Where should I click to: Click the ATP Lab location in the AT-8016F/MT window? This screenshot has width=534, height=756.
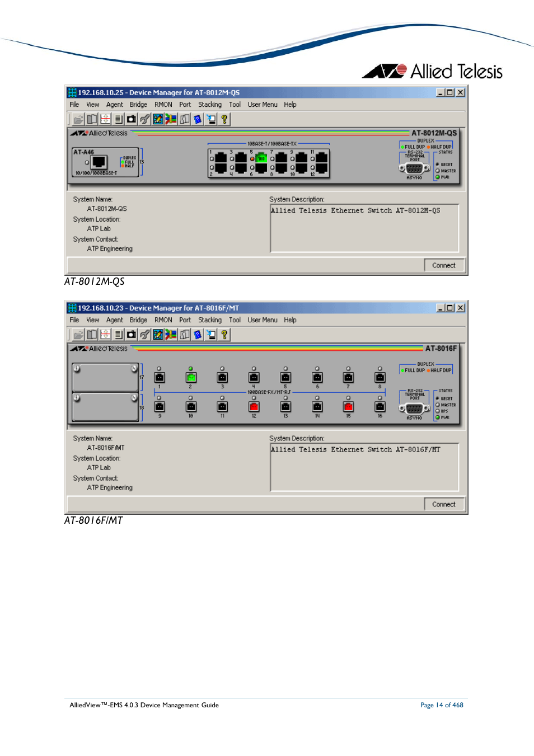(x=99, y=468)
